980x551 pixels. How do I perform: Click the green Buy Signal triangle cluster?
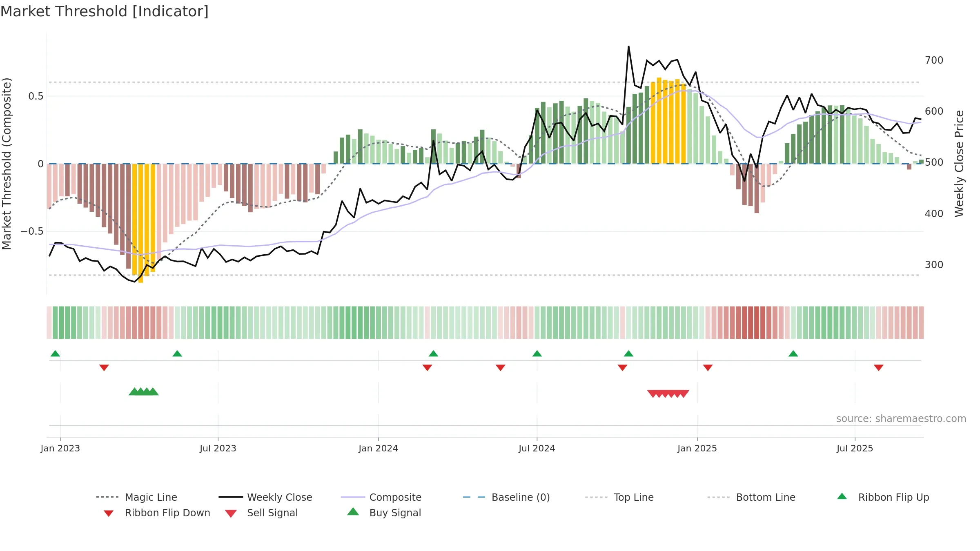pos(144,392)
